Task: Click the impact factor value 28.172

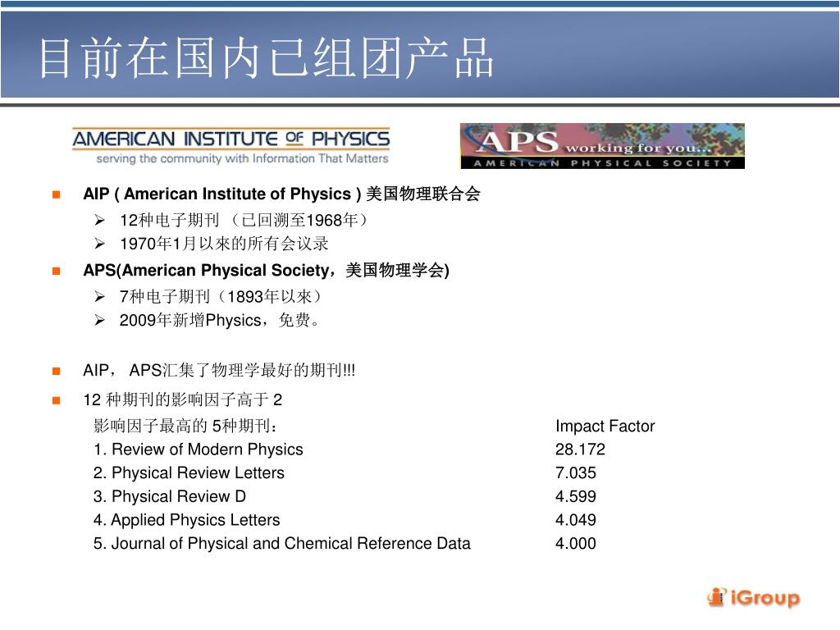Action: pos(580,449)
